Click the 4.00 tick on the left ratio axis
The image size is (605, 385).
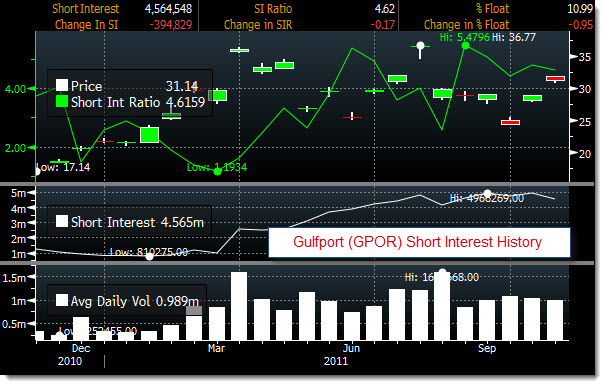15,89
